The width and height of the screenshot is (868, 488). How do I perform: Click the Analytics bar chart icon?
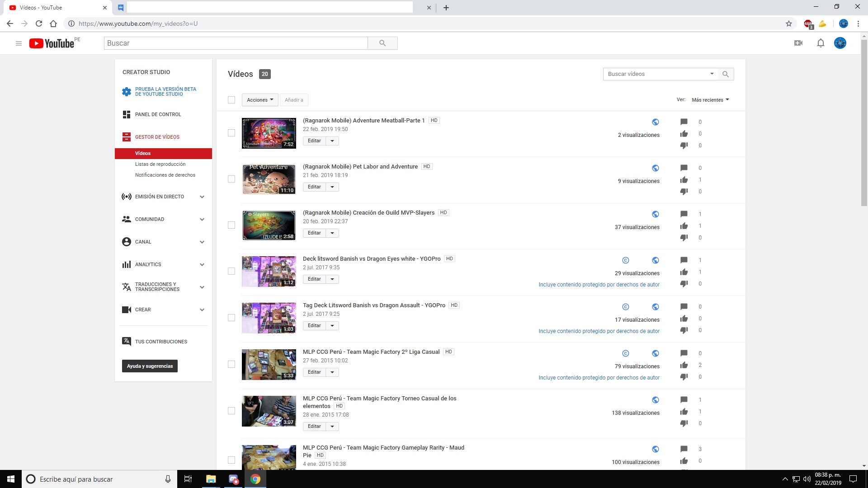(x=127, y=264)
